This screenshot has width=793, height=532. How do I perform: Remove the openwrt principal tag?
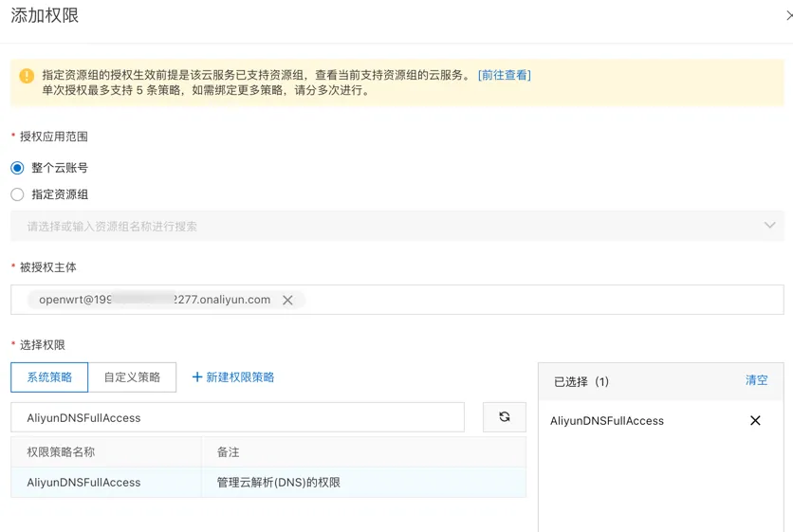tap(287, 300)
